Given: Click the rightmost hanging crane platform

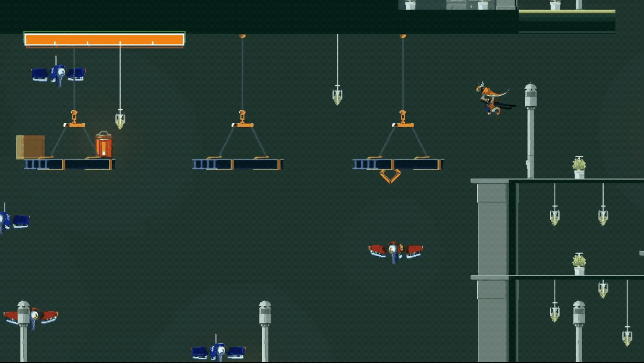Looking at the screenshot, I should (x=398, y=165).
